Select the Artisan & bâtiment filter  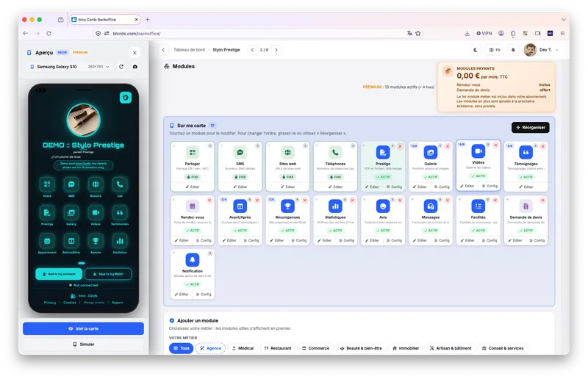click(451, 348)
